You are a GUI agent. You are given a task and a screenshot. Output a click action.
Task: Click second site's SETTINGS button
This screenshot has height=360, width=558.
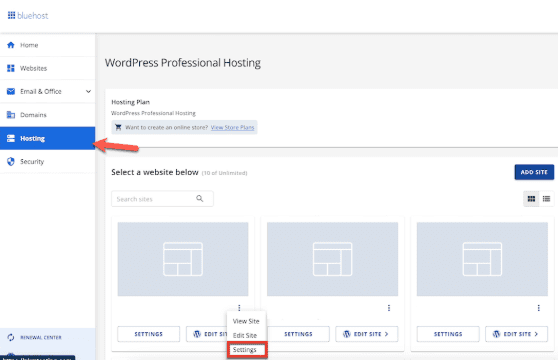point(298,334)
